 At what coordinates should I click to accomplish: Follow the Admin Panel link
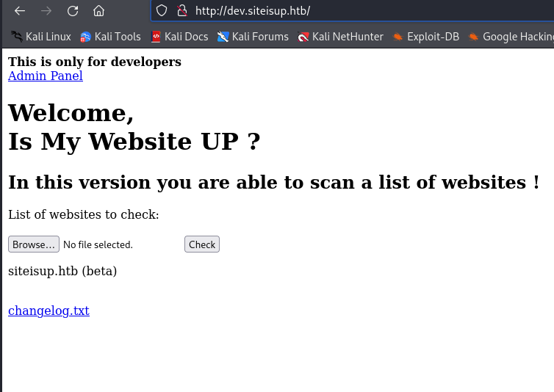(46, 76)
